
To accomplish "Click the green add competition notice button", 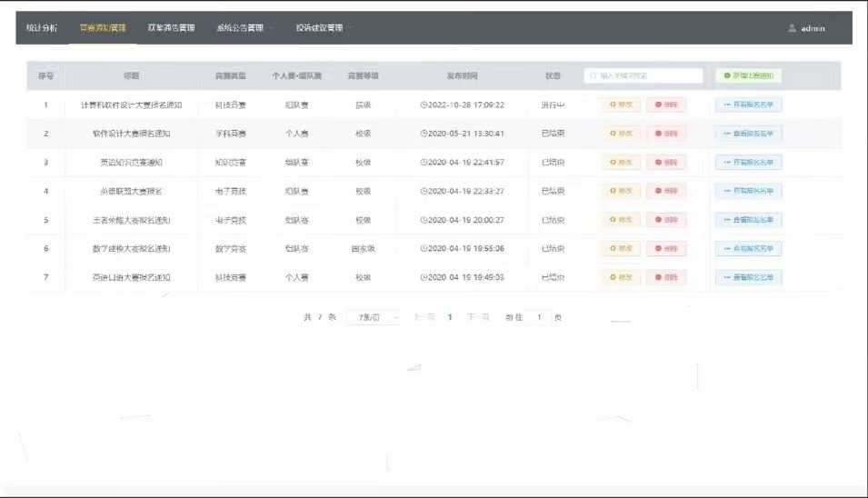I will 748,75.
